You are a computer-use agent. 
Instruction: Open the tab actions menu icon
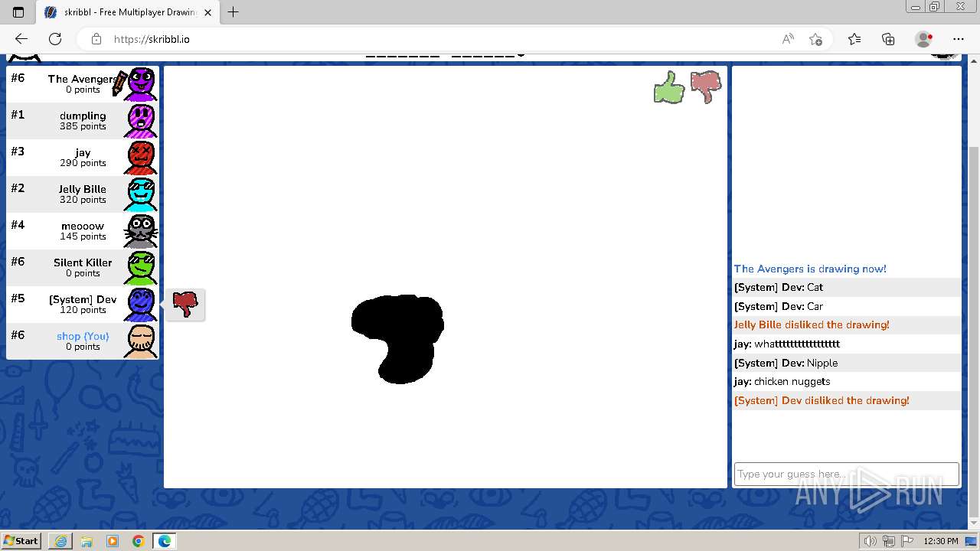18,12
